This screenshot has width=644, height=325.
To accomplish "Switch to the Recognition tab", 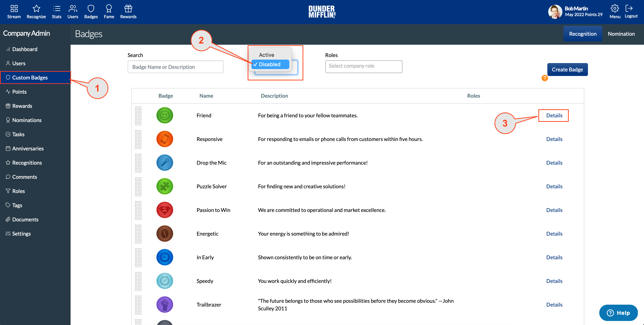I will tap(583, 34).
